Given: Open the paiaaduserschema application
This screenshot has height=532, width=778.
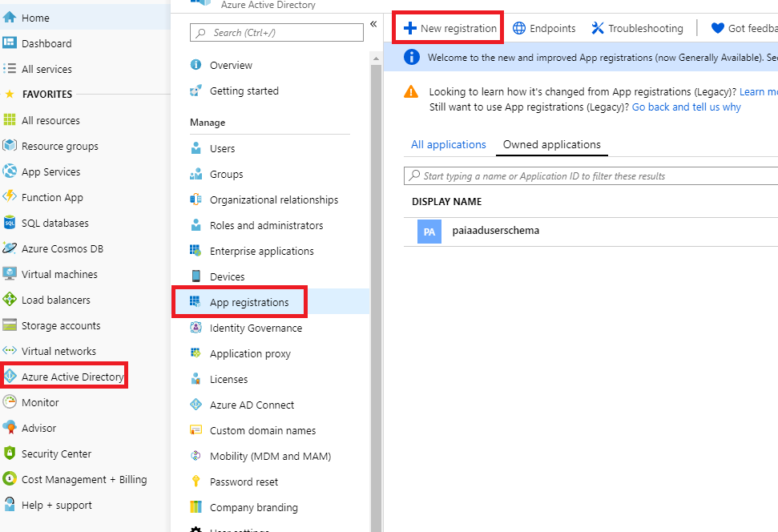Looking at the screenshot, I should click(495, 230).
